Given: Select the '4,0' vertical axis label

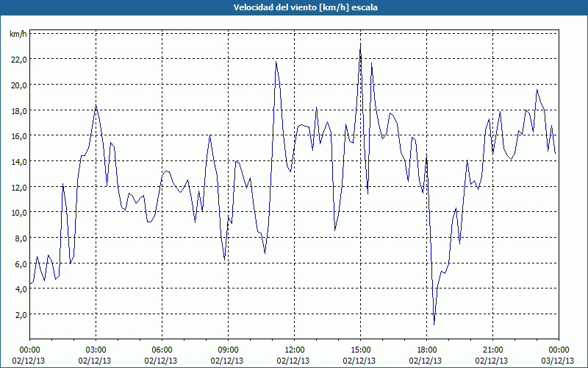Looking at the screenshot, I should (21, 289).
